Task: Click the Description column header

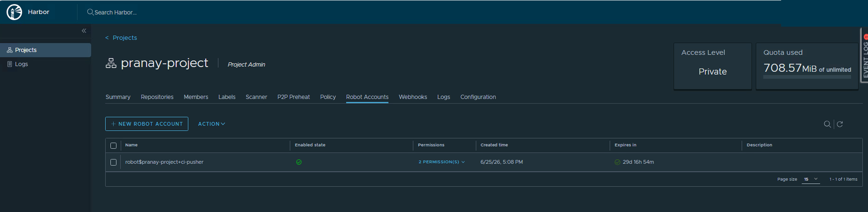Action: (x=759, y=145)
